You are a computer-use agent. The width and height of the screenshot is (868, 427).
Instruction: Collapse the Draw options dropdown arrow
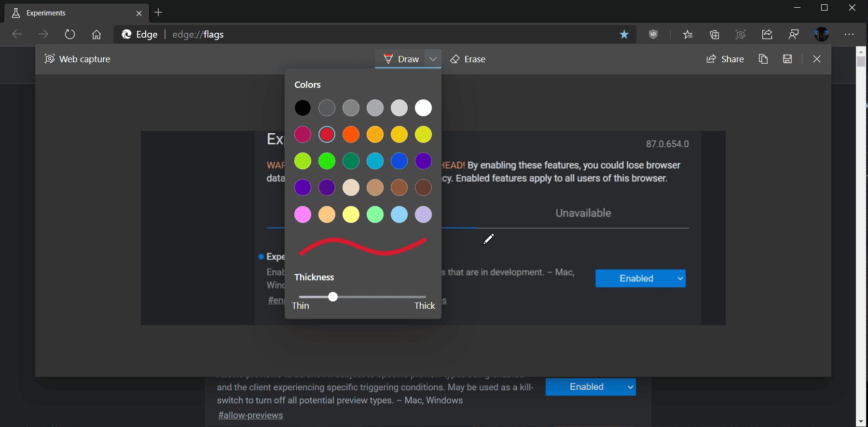[433, 59]
